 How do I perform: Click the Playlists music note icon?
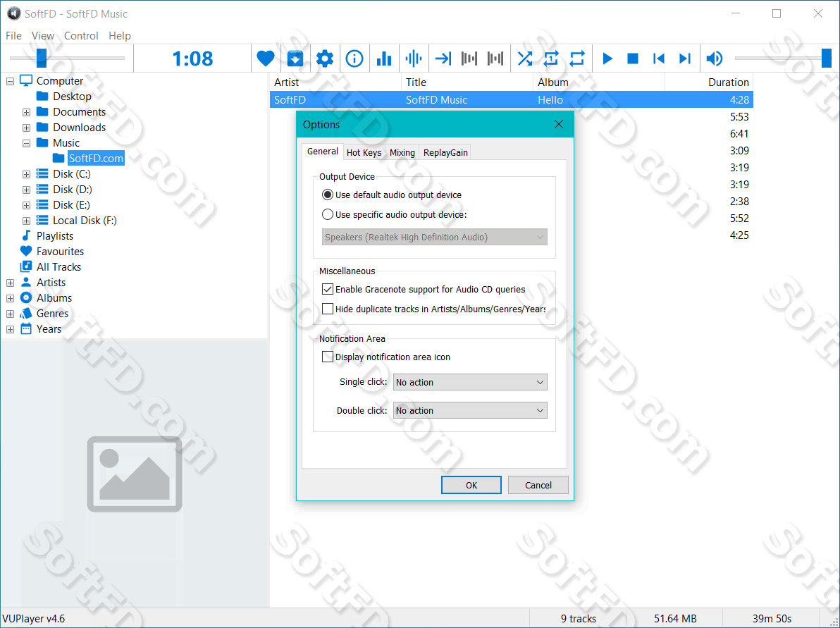click(x=25, y=236)
